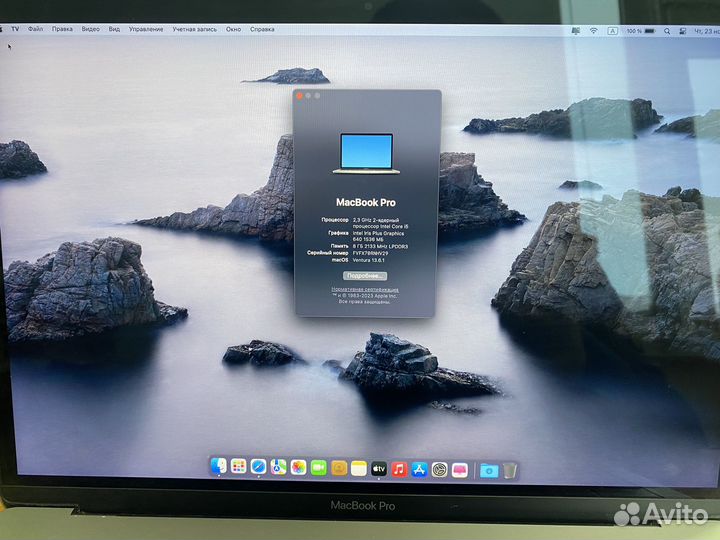Click the Wi-Fi status icon
This screenshot has width=720, height=540.
pyautogui.click(x=593, y=31)
